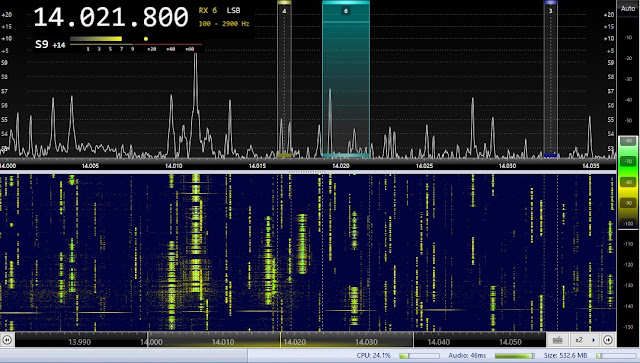The width and height of the screenshot is (640, 363).
Task: Click the S9 +14 signal meter bar
Action: [96, 39]
